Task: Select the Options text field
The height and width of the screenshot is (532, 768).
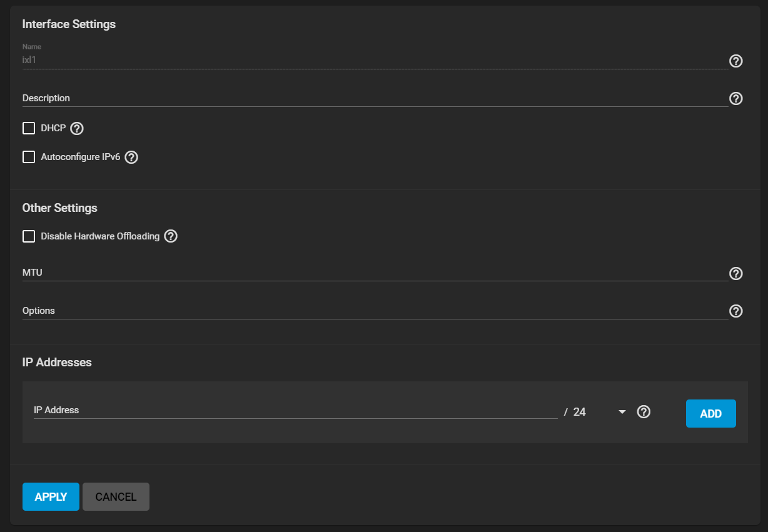Action: tap(375, 311)
